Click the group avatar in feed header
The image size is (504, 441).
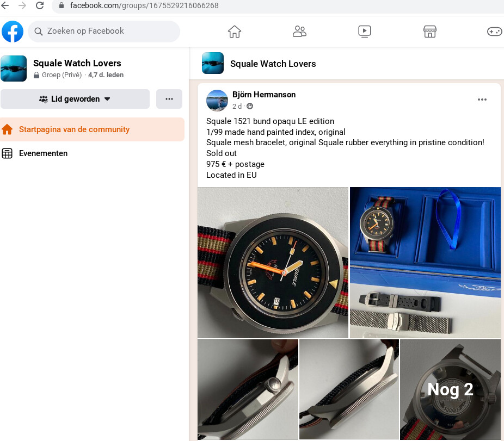tap(213, 63)
